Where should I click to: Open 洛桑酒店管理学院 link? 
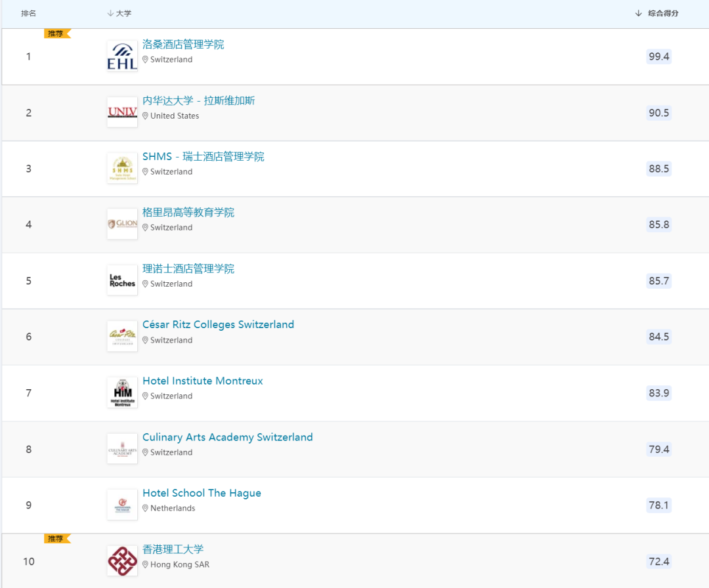(x=183, y=45)
